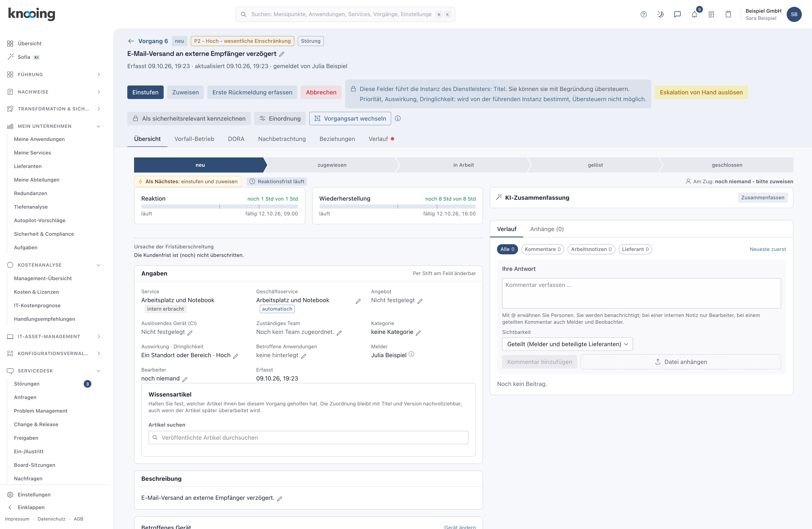812x529 pixels.
Task: Edit Geschäftsservice with its pencil icon
Action: tap(358, 301)
